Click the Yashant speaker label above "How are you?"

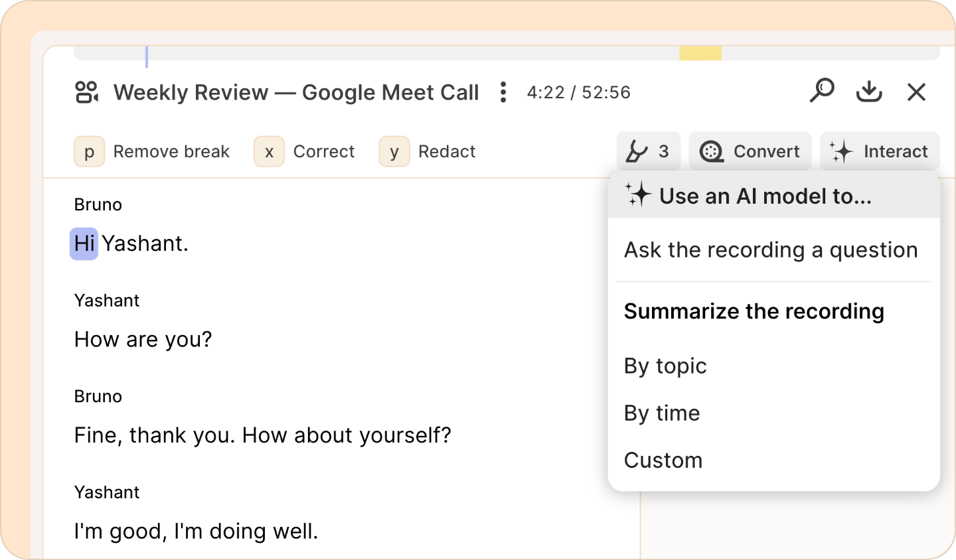click(x=107, y=301)
